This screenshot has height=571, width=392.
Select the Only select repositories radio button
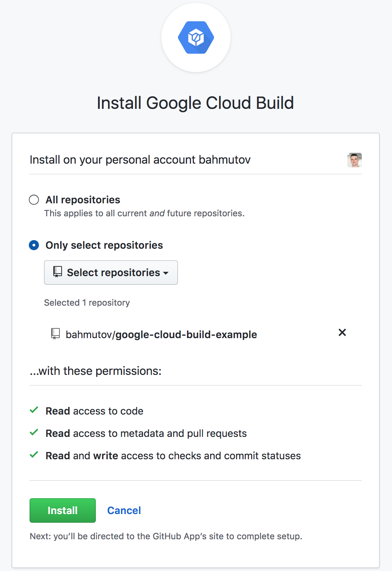click(34, 245)
